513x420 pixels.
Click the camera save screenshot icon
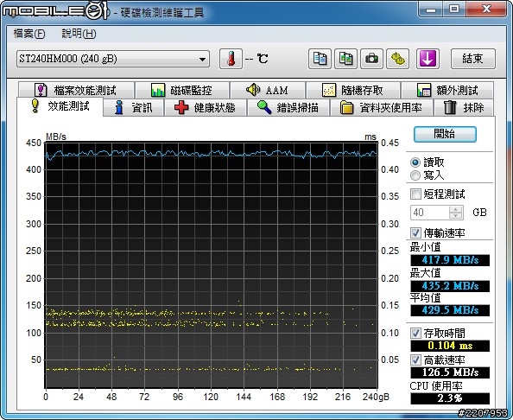click(x=371, y=59)
